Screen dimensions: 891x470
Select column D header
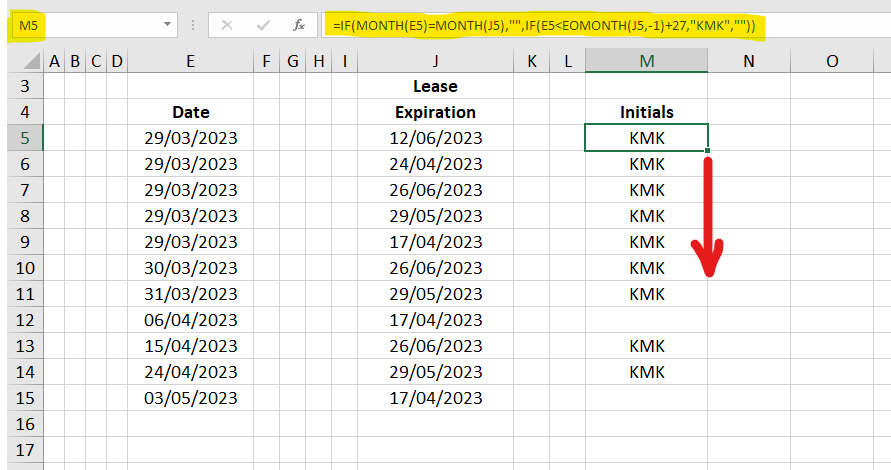click(117, 61)
